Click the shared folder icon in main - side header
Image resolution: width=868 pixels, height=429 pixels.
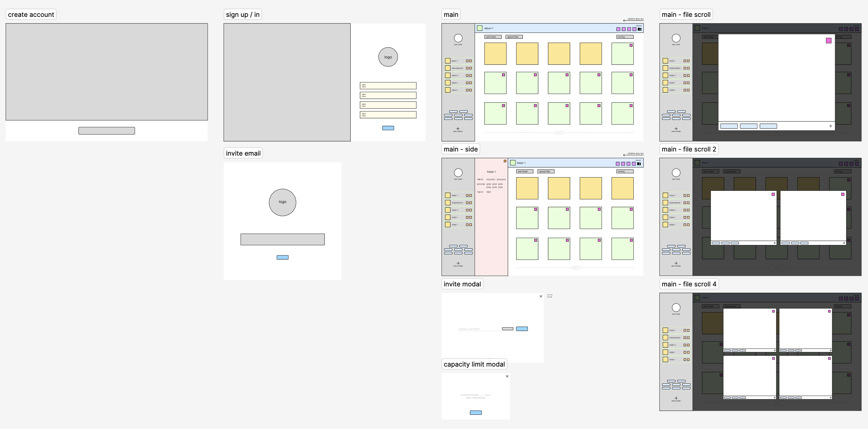coord(639,164)
